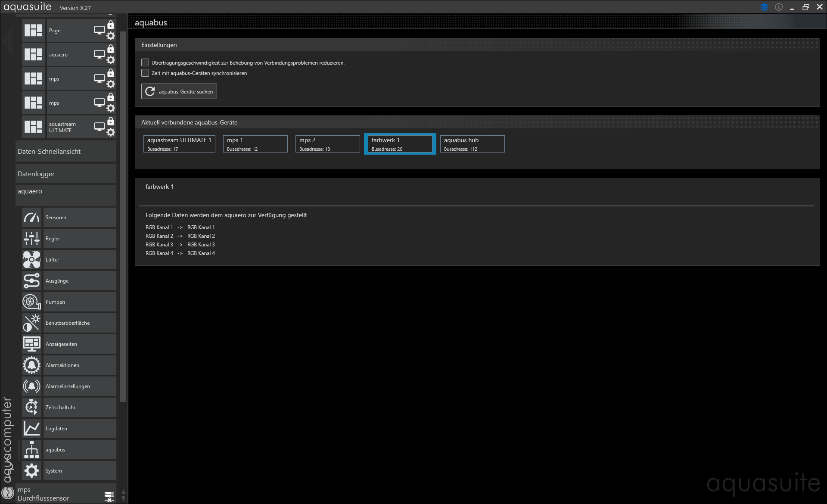
Task: Toggle the lock on the Page row
Action: click(111, 25)
